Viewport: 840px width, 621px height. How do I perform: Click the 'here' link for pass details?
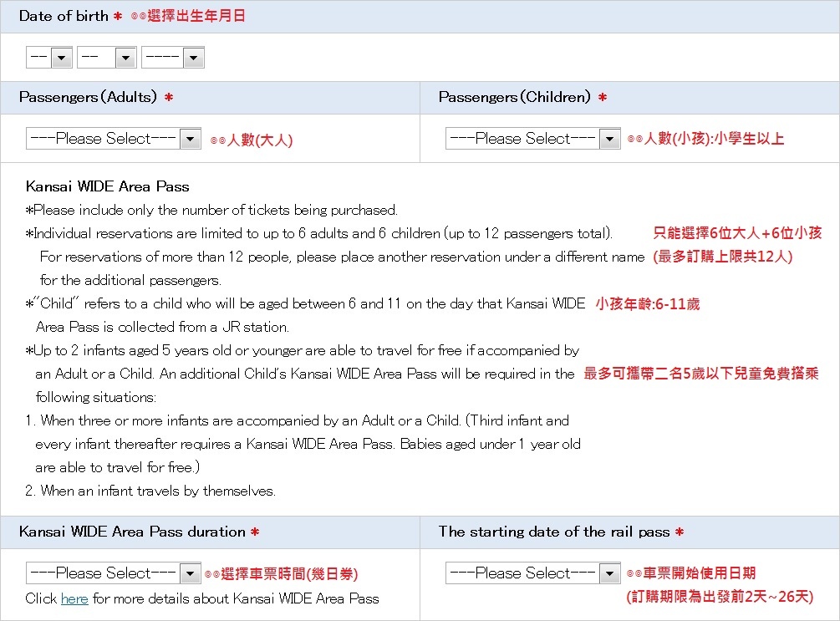(x=74, y=598)
